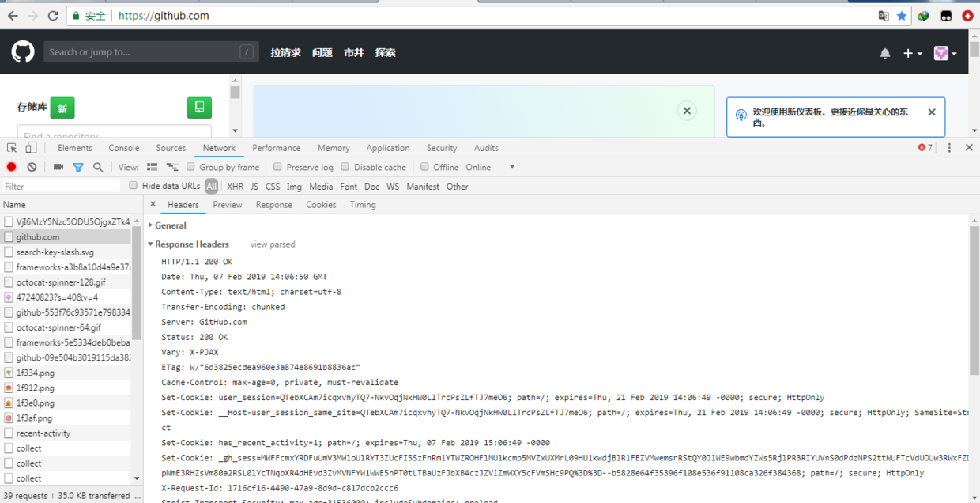Select checkbox beside github.com request

tap(9, 237)
